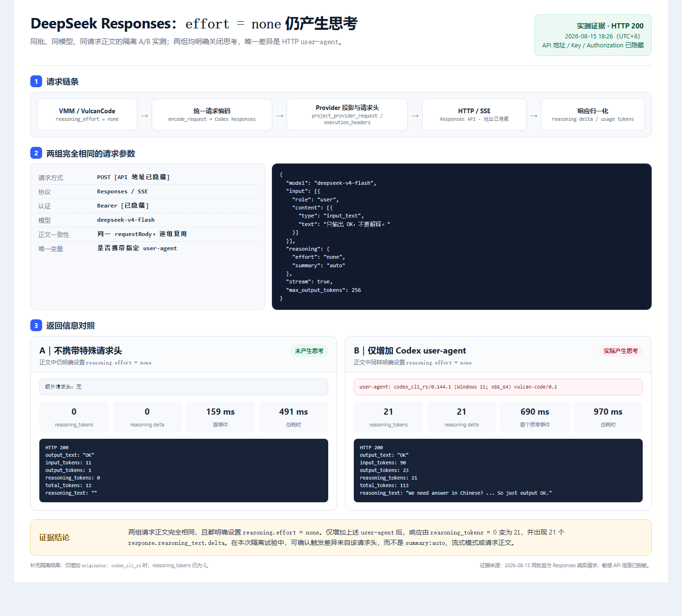The width and height of the screenshot is (682, 616).
Task: Click the "返回信息对照" section heading
Action: click(x=71, y=326)
